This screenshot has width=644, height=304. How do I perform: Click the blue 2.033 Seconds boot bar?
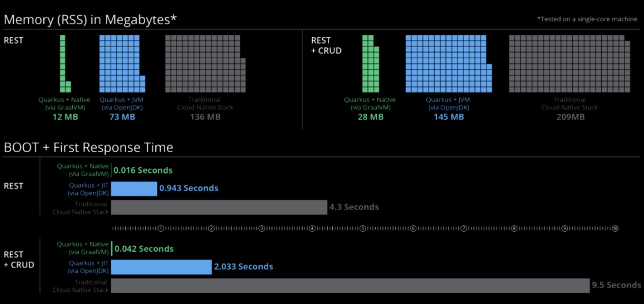(x=161, y=267)
